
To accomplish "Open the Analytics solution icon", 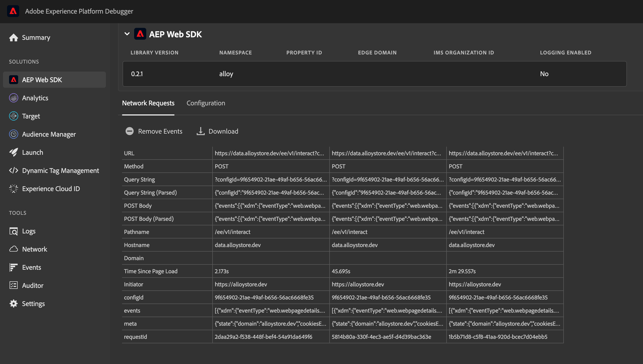I will (x=14, y=98).
